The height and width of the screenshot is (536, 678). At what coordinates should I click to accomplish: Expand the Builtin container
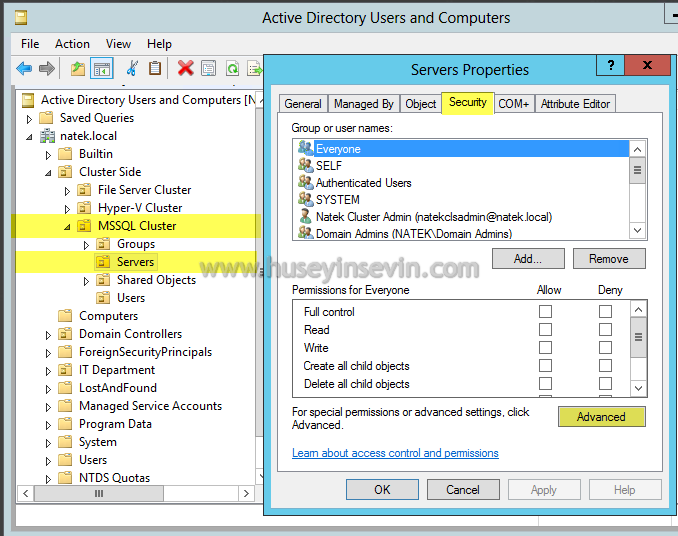[48, 155]
